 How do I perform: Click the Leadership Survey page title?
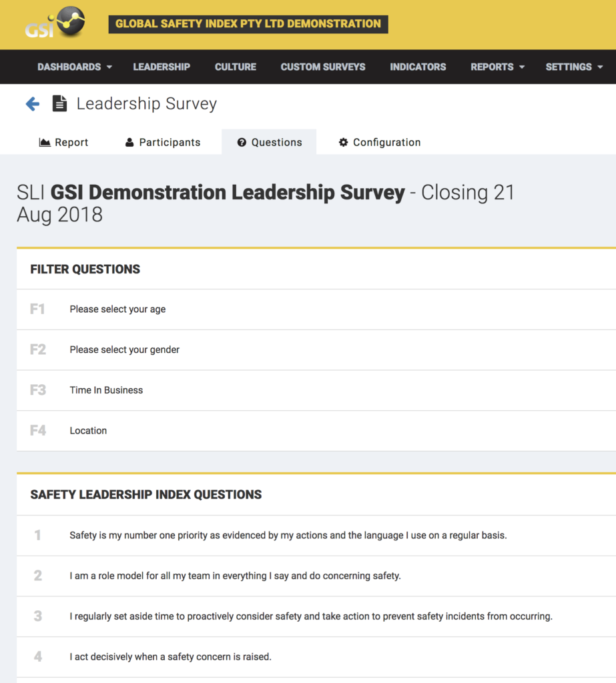pyautogui.click(x=146, y=103)
